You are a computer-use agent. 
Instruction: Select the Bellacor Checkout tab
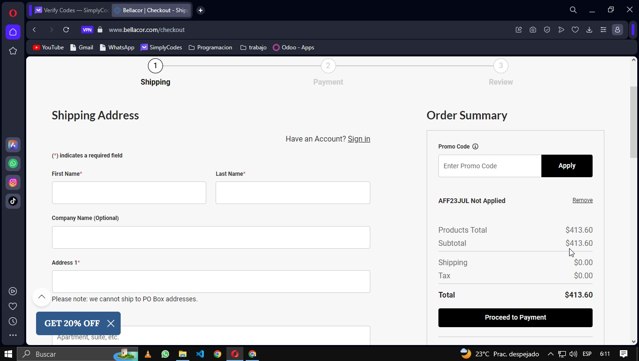click(152, 10)
